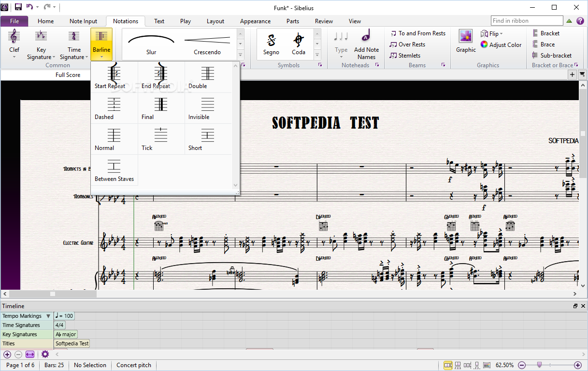588x371 pixels.
Task: Choose the Between Staves barline
Action: pos(114,170)
